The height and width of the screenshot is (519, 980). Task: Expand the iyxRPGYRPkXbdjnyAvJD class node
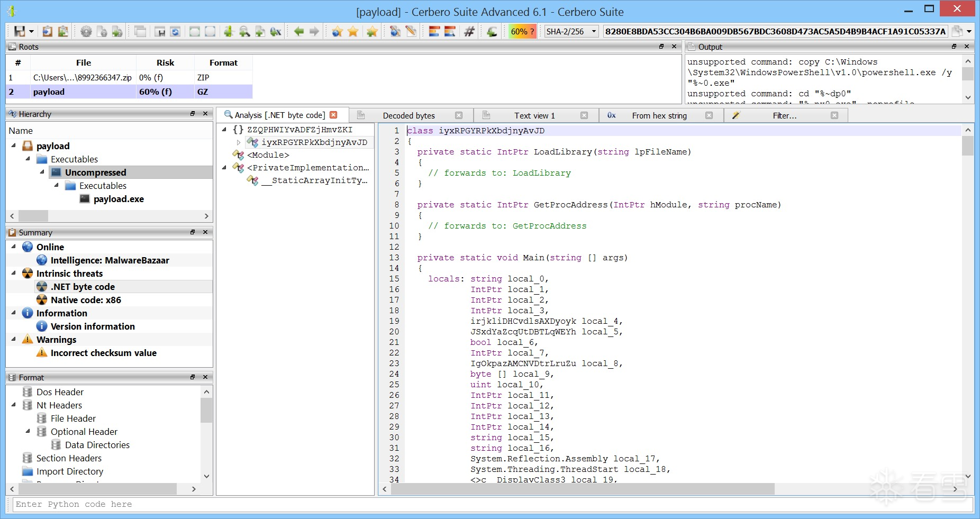[239, 142]
